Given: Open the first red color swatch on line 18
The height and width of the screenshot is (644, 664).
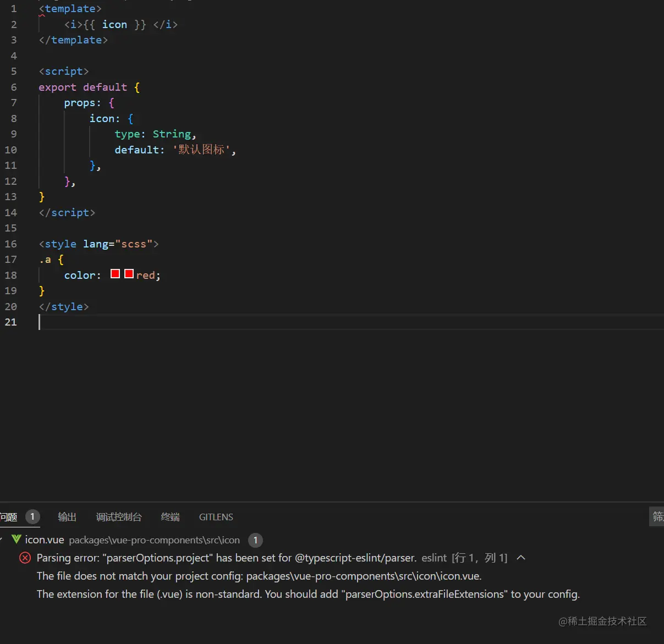Looking at the screenshot, I should tap(115, 274).
